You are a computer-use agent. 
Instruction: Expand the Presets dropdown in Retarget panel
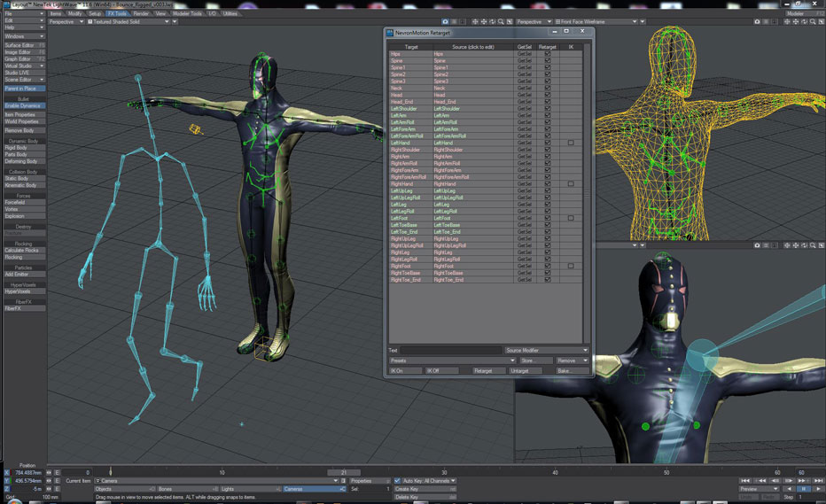pos(452,361)
